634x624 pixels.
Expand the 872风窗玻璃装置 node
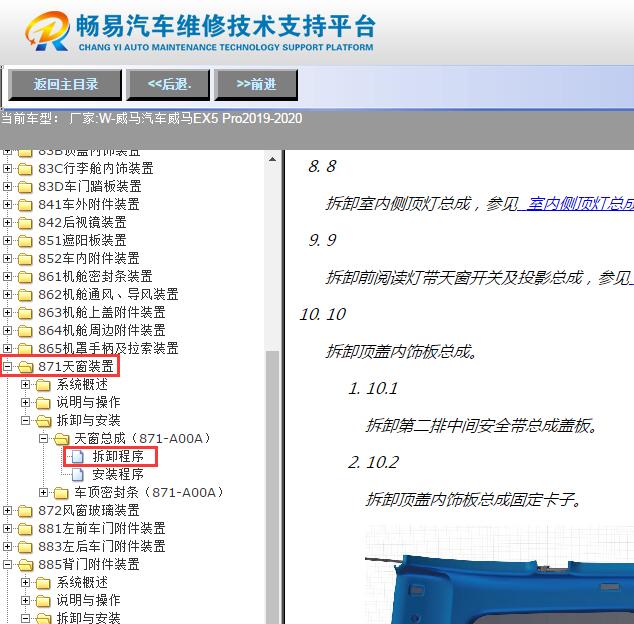[x=7, y=510]
